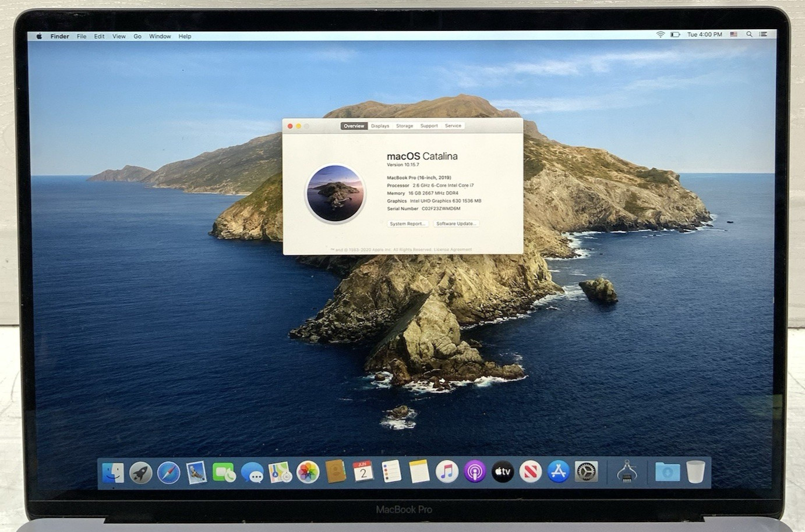Launch Launchpad from the Dock
Screen dimensions: 805x532
tap(140, 472)
